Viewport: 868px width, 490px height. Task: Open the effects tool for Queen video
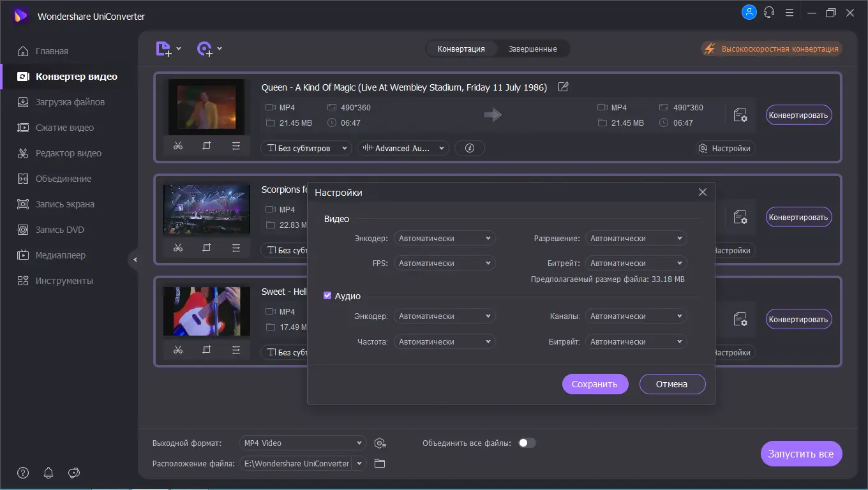(x=236, y=146)
